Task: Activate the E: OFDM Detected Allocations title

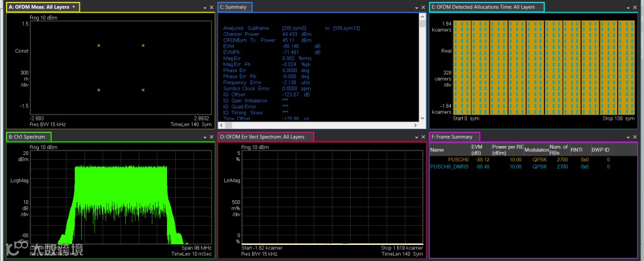Action: 487,7
